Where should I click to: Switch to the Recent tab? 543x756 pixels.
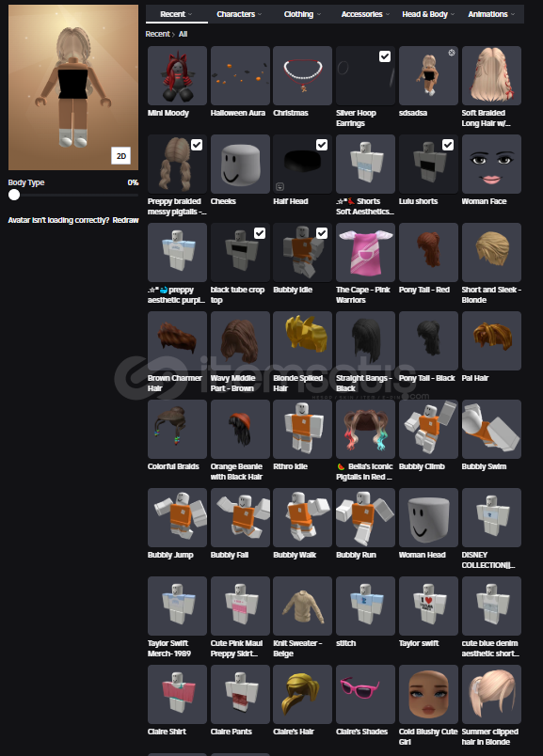[x=177, y=14]
